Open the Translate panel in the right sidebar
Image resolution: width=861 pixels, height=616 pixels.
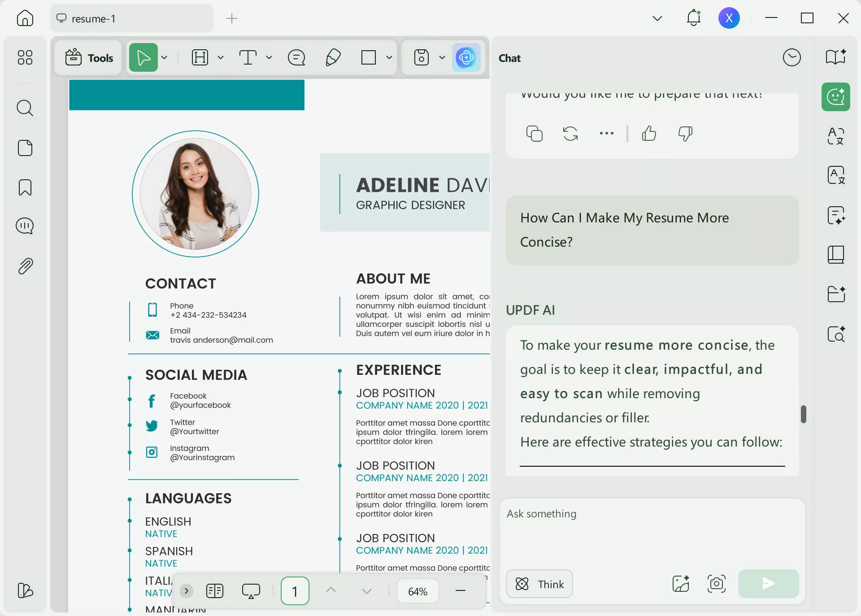pyautogui.click(x=835, y=137)
